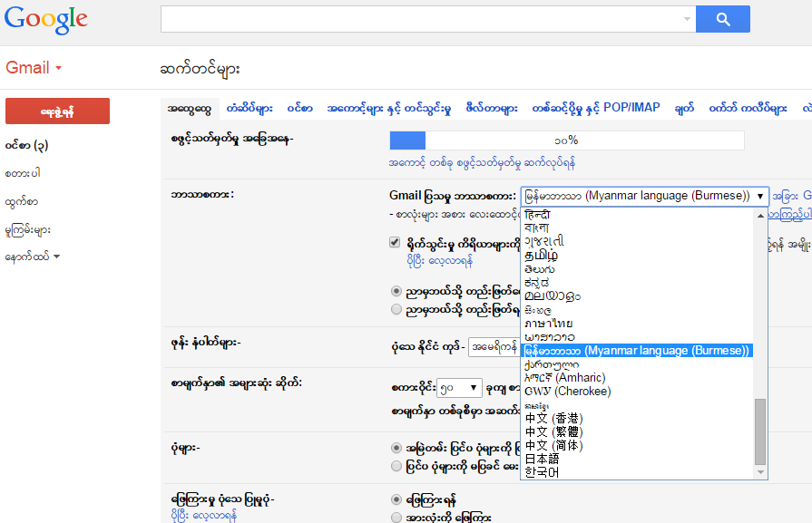Click the blue search magnifier icon
The height and width of the screenshot is (523, 812).
click(x=722, y=18)
